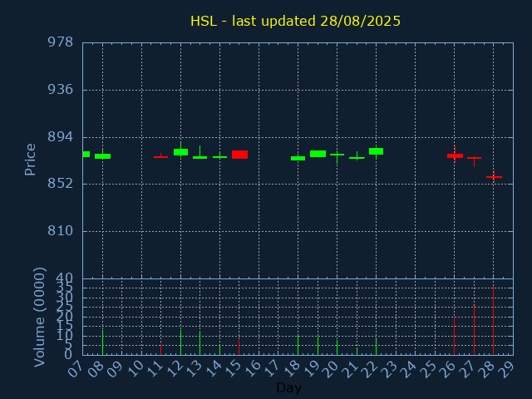Click the day 16 x-axis label

pyautogui.click(x=253, y=369)
